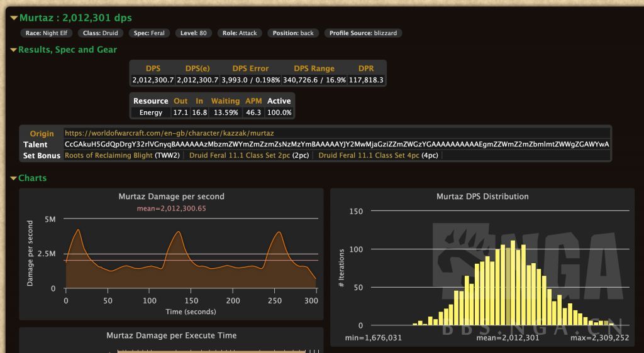
Task: Open Druid Feral 11.1 Class Set 4pc link
Action: (x=369, y=155)
